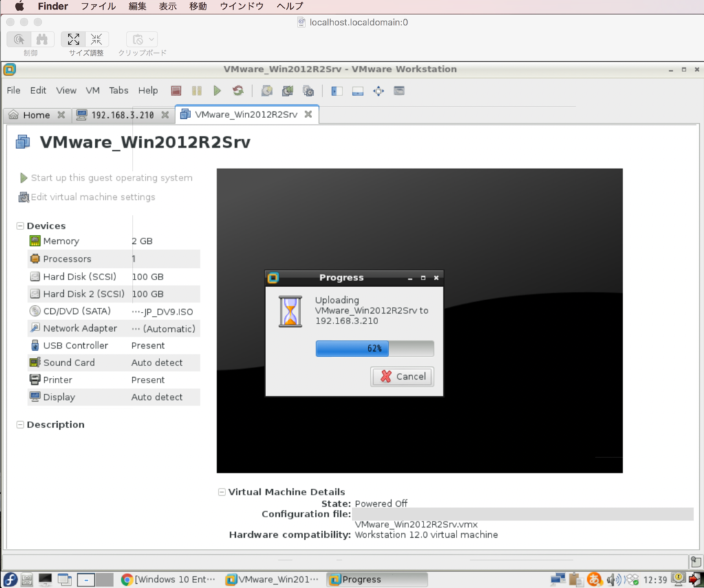Switch to the Home tab
Image resolution: width=704 pixels, height=588 pixels.
pyautogui.click(x=36, y=115)
